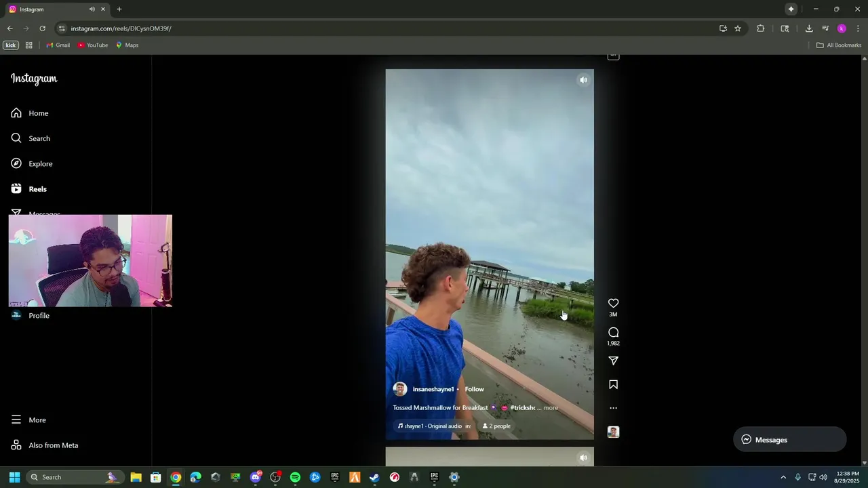Open the 'shayne1 · Original audio' chip
This screenshot has width=868, height=488.
click(434, 426)
